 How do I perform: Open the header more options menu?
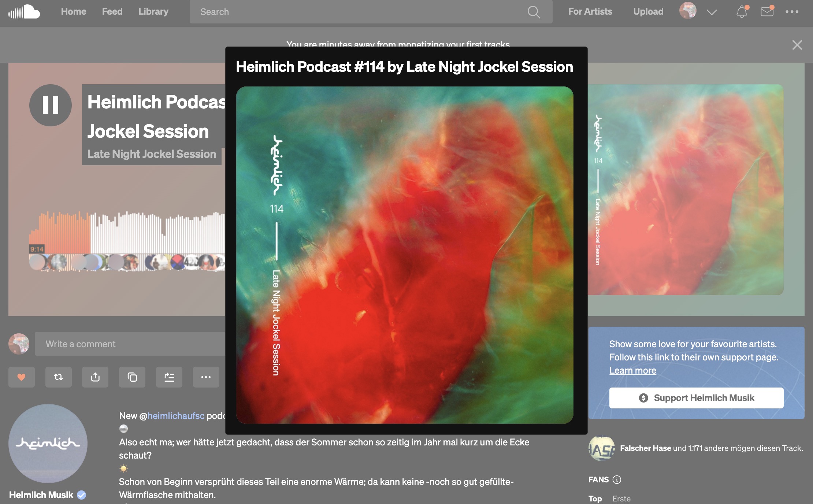pyautogui.click(x=792, y=12)
